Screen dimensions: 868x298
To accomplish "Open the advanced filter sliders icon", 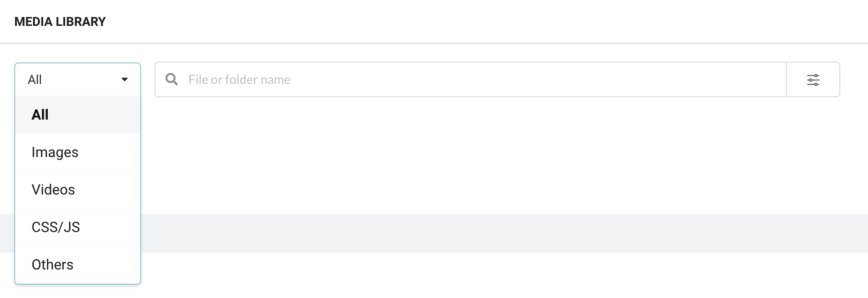I will tap(813, 80).
